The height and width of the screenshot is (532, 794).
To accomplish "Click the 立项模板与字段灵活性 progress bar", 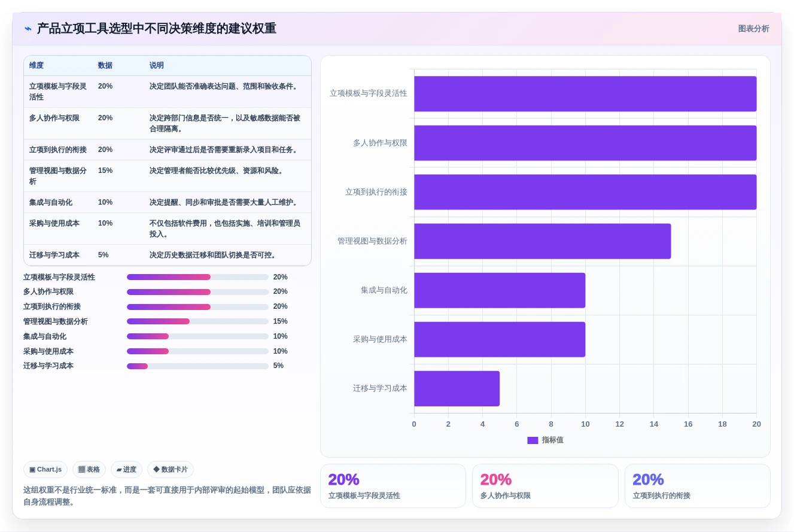I will (197, 277).
